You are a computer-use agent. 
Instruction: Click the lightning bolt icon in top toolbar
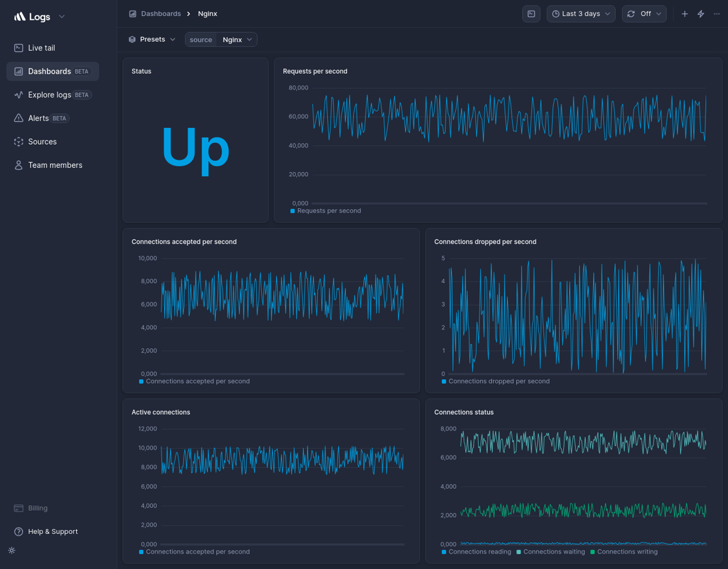point(700,13)
